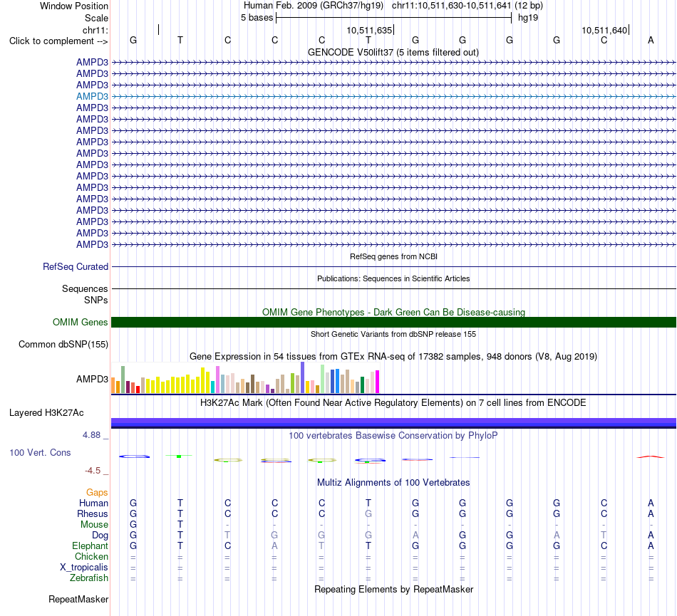Image resolution: width=677 pixels, height=616 pixels.
Task: Open Multiz Alignments of 100 Vertebrates title
Action: [393, 482]
